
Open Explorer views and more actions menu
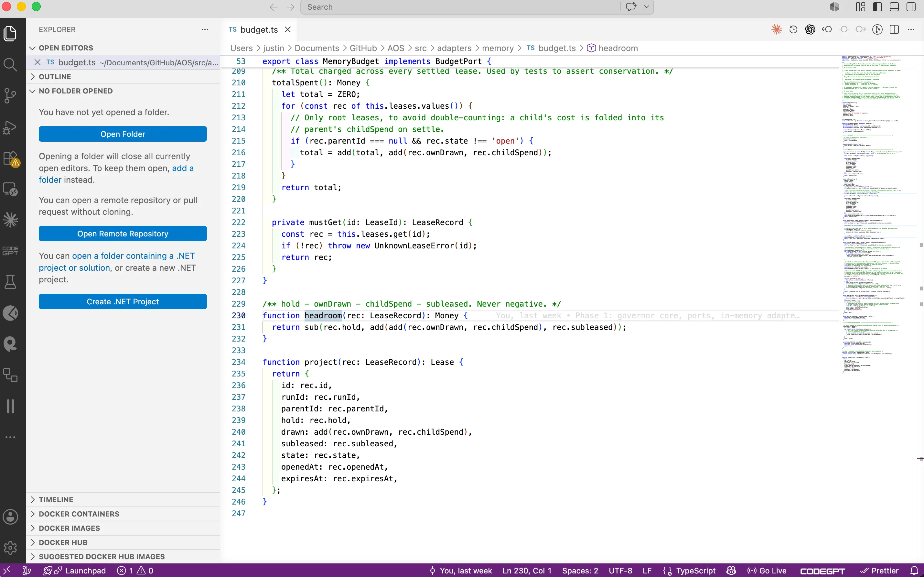tap(205, 29)
